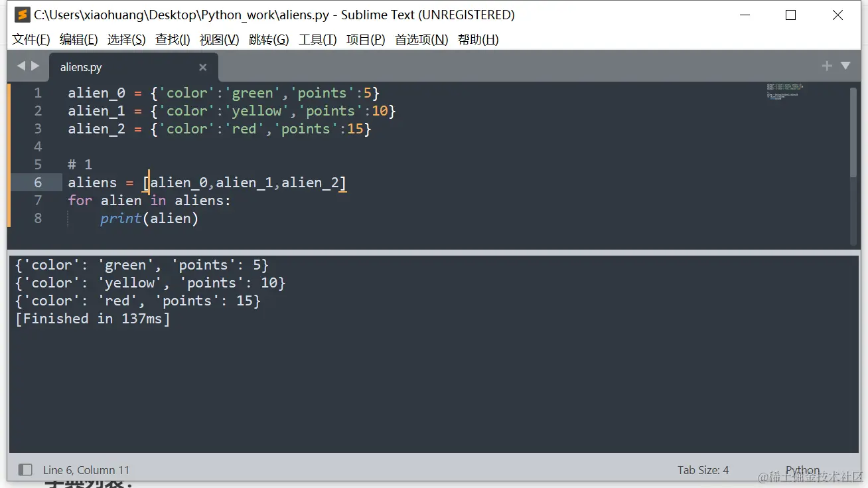Click line number 7 in gutter

click(38, 201)
